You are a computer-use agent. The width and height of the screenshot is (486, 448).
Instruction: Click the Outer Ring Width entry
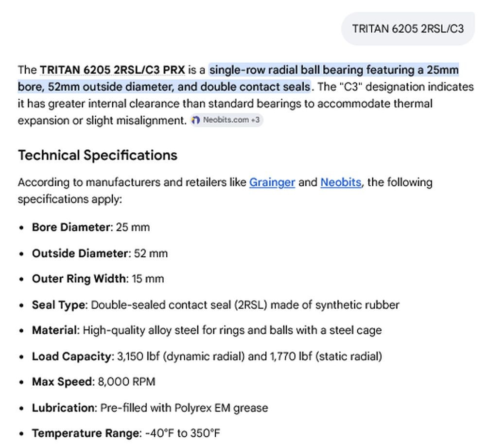pyautogui.click(x=98, y=279)
